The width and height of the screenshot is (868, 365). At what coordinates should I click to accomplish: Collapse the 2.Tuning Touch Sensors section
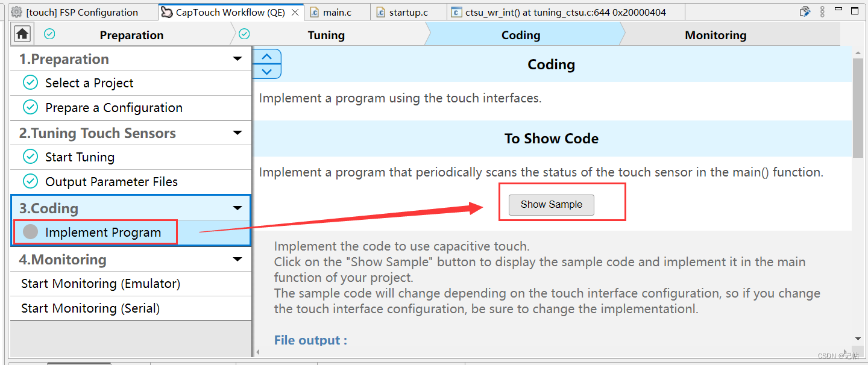(x=237, y=133)
